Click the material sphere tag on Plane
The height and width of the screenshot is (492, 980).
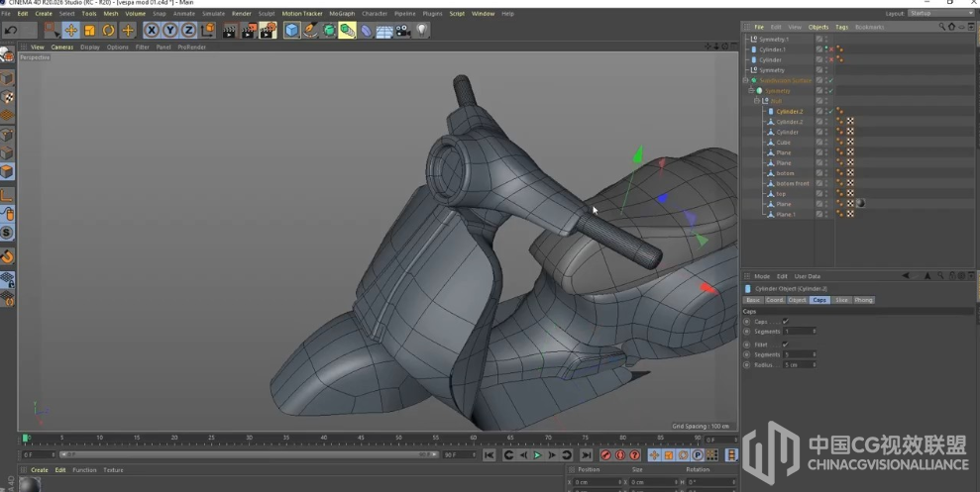pyautogui.click(x=860, y=204)
